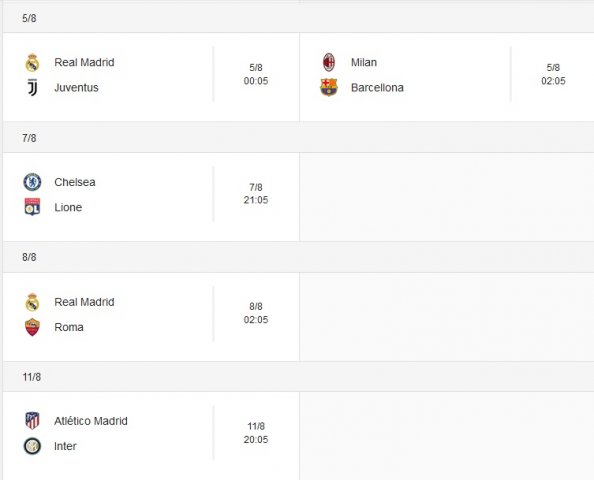
Task: Click the Roma club crest
Action: click(x=33, y=327)
